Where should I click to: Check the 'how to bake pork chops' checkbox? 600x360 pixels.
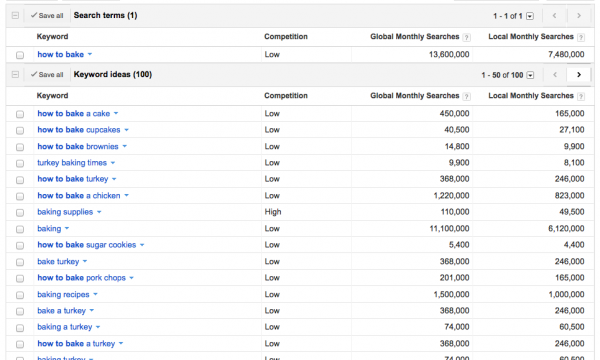point(20,279)
